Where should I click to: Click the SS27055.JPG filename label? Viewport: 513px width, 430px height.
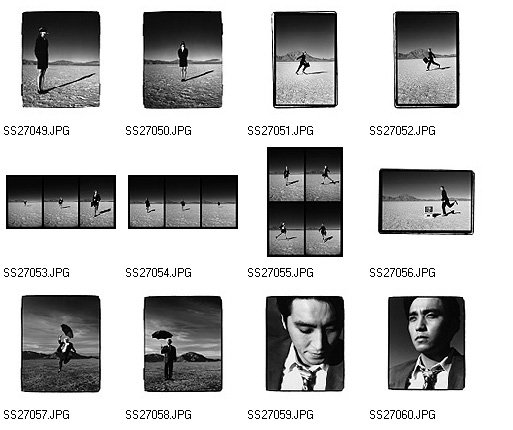click(281, 273)
